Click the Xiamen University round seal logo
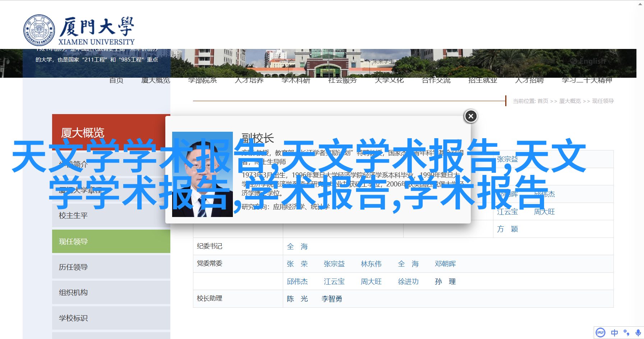Image resolution: width=644 pixels, height=339 pixels. click(39, 30)
